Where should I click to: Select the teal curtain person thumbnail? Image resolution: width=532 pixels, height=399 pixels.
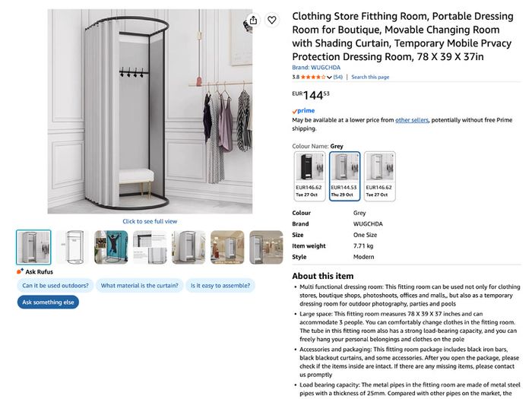tap(111, 247)
